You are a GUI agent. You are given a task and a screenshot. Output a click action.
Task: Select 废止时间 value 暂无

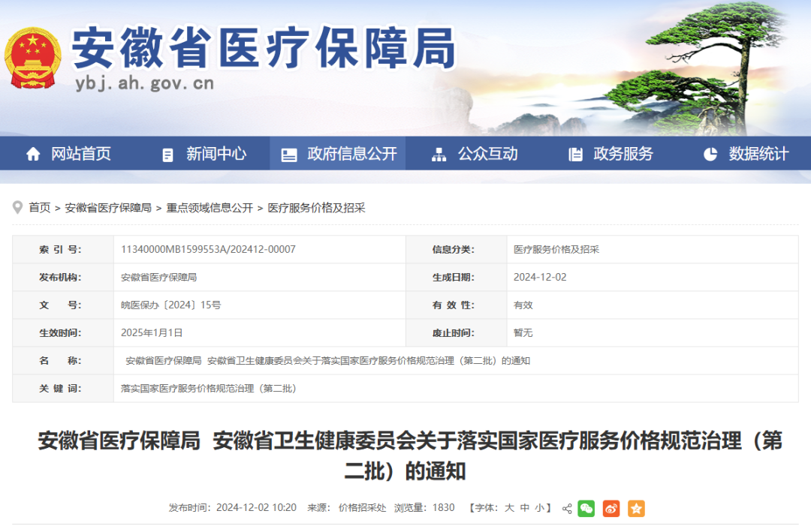(x=523, y=333)
